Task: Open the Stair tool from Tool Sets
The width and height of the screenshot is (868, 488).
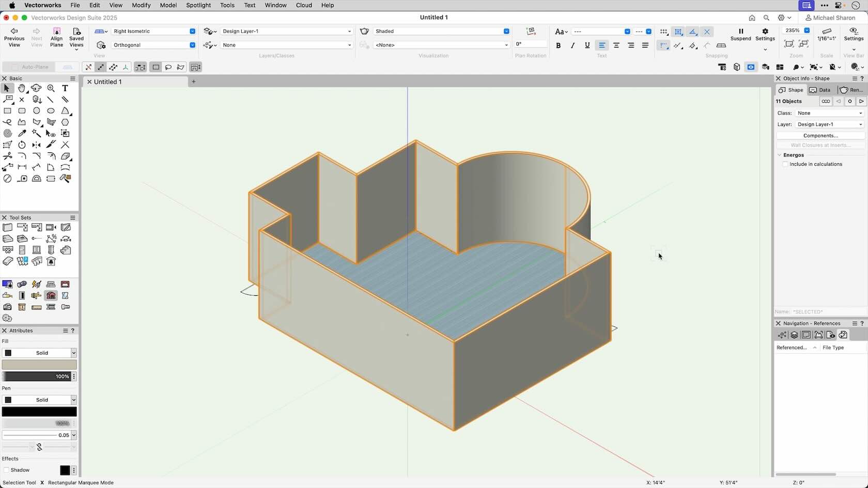Action: click(x=66, y=249)
